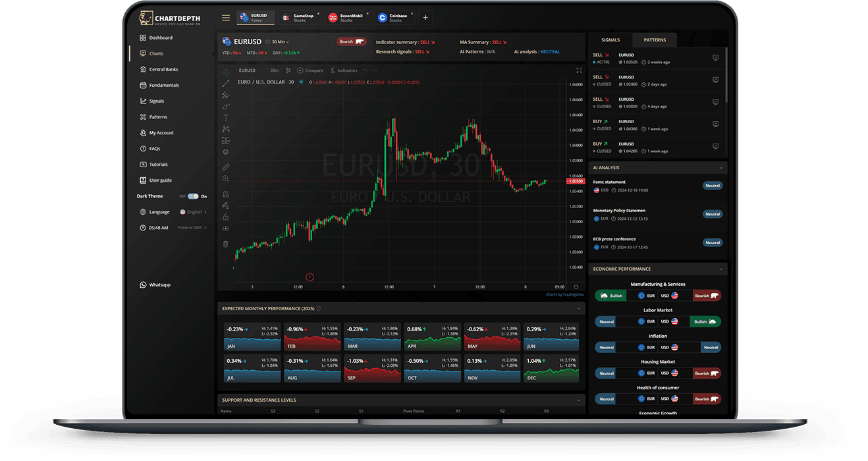The width and height of the screenshot is (868, 461).
Task: Collapse Support and Resistance Levels section
Action: [x=579, y=400]
